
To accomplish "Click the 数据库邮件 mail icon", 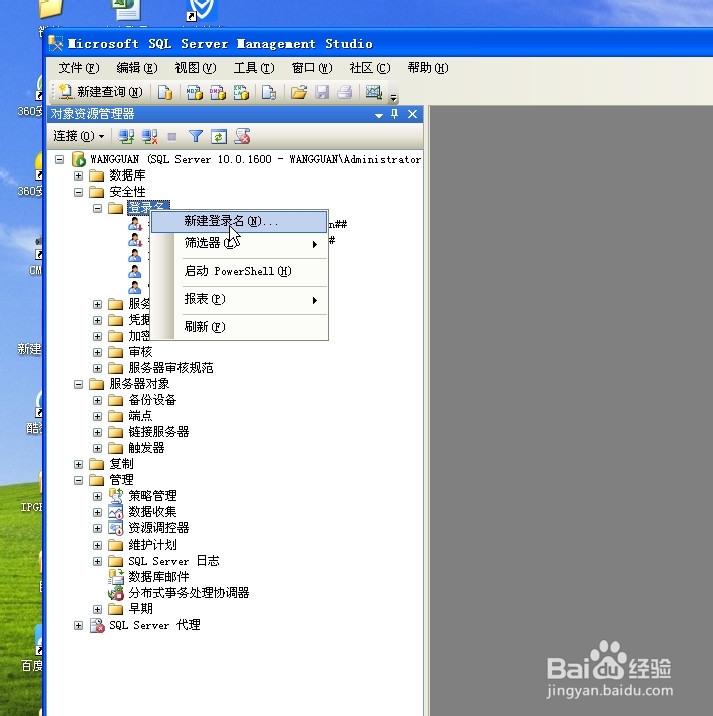I will [116, 577].
